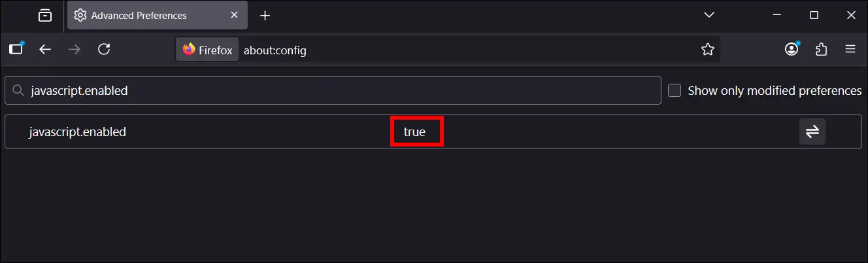Image resolution: width=868 pixels, height=263 pixels.
Task: Open a new tab with plus button
Action: pyautogui.click(x=265, y=16)
